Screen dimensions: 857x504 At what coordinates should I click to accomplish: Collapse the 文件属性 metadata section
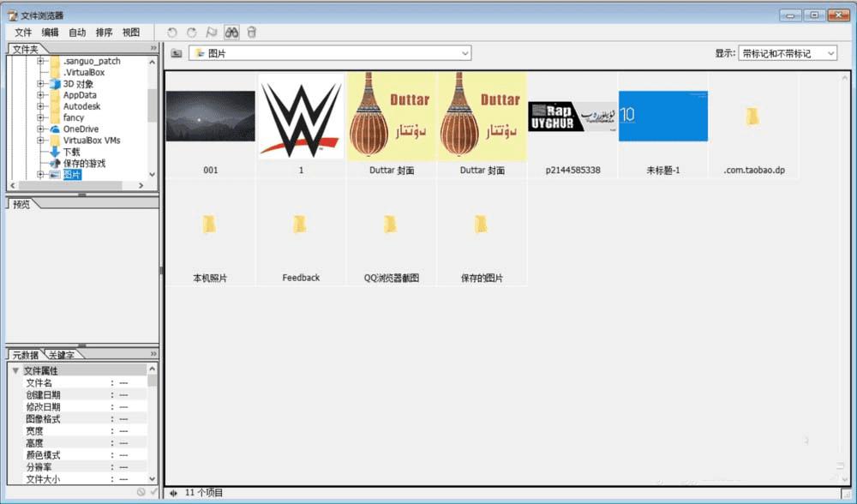pyautogui.click(x=15, y=370)
